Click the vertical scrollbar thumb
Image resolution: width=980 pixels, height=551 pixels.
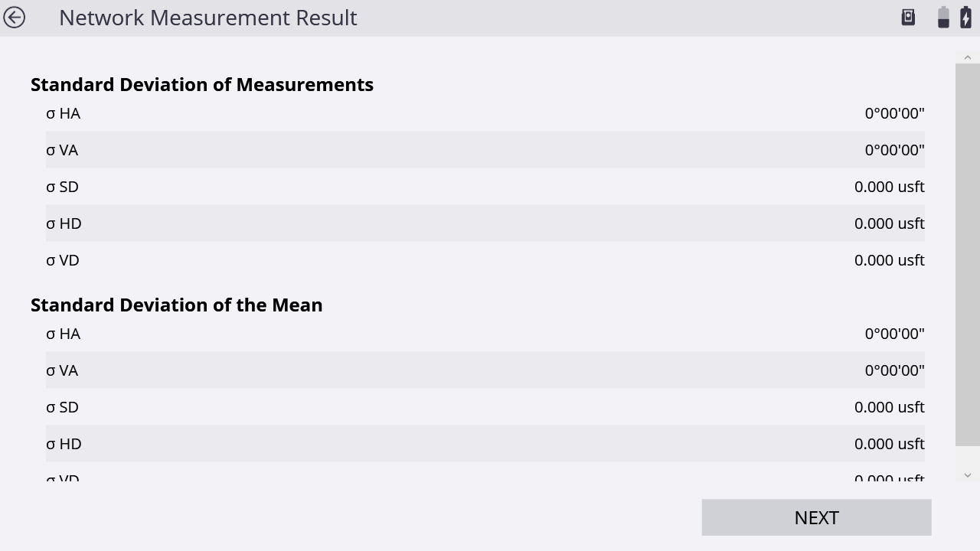coord(968,255)
